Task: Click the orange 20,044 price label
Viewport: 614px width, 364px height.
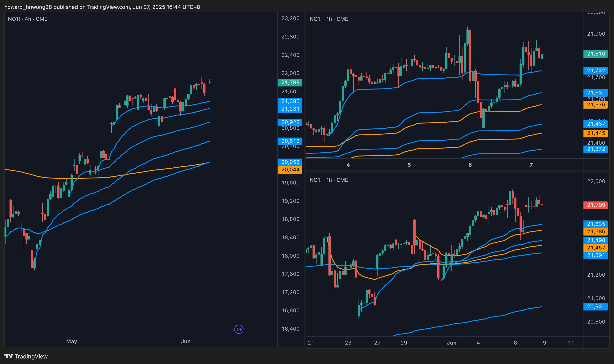Action: (290, 169)
